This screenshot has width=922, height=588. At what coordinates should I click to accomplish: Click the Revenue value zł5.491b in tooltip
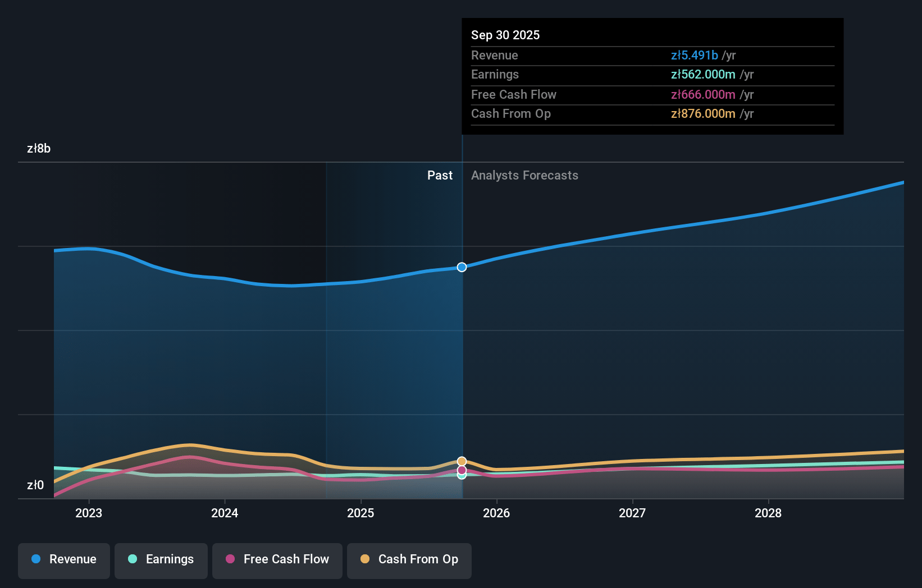(x=694, y=56)
